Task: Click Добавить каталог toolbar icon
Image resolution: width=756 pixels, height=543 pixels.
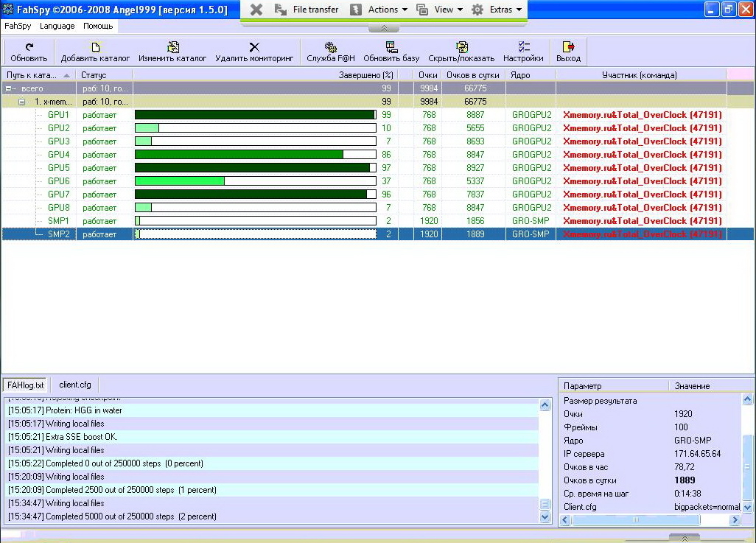Action: pos(95,47)
